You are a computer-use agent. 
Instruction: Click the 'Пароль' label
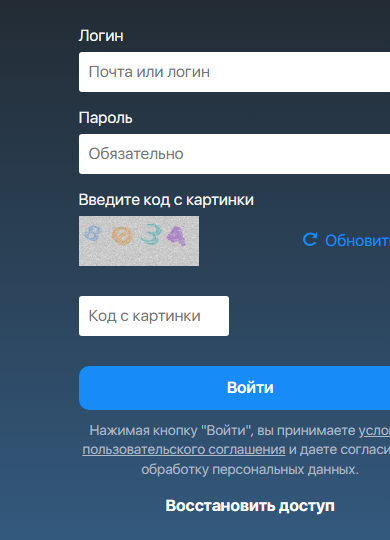point(105,118)
